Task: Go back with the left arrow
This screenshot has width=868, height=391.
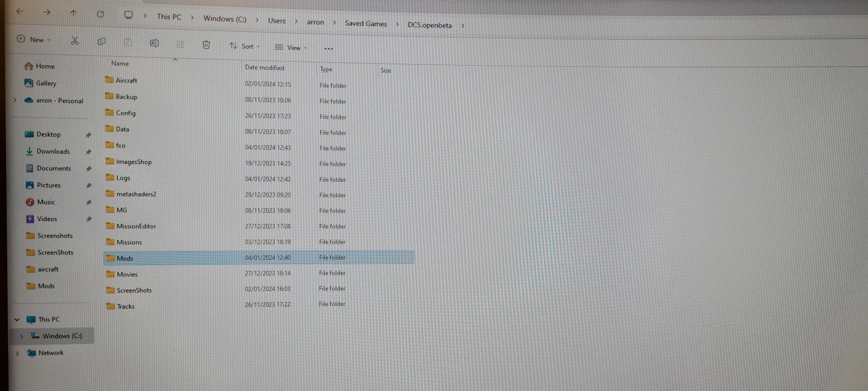Action: coord(20,11)
